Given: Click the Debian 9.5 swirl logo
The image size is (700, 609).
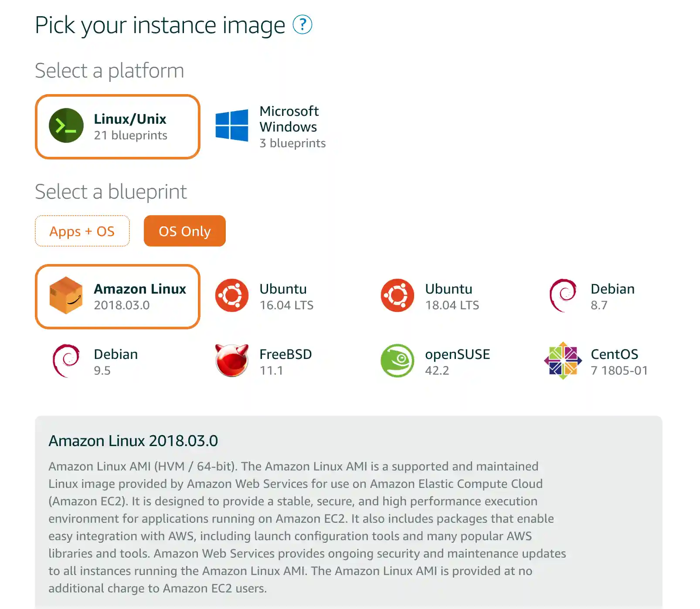Looking at the screenshot, I should pos(66,360).
